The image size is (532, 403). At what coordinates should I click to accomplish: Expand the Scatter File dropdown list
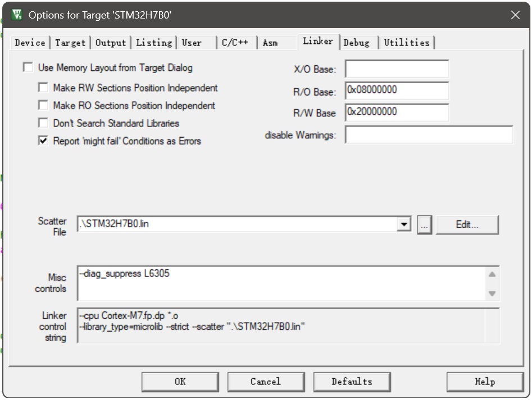point(403,225)
